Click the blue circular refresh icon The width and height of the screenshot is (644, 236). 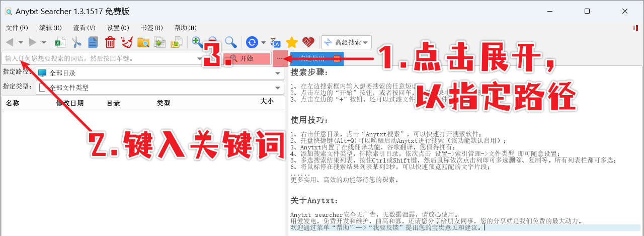[252, 42]
